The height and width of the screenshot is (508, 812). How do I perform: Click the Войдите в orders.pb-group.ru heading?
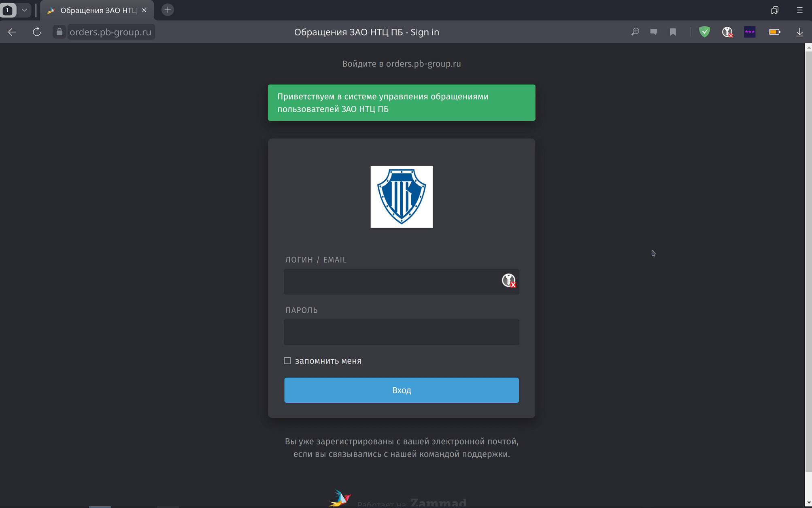pos(402,64)
